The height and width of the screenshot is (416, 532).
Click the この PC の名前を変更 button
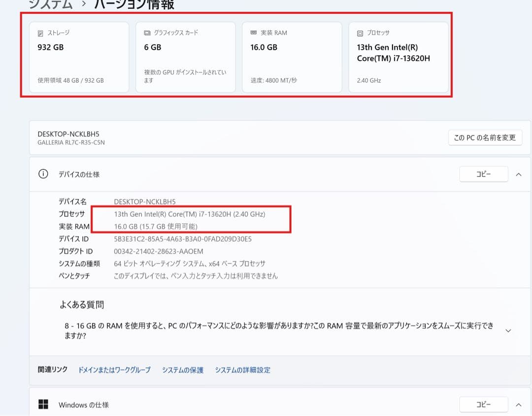click(x=485, y=138)
